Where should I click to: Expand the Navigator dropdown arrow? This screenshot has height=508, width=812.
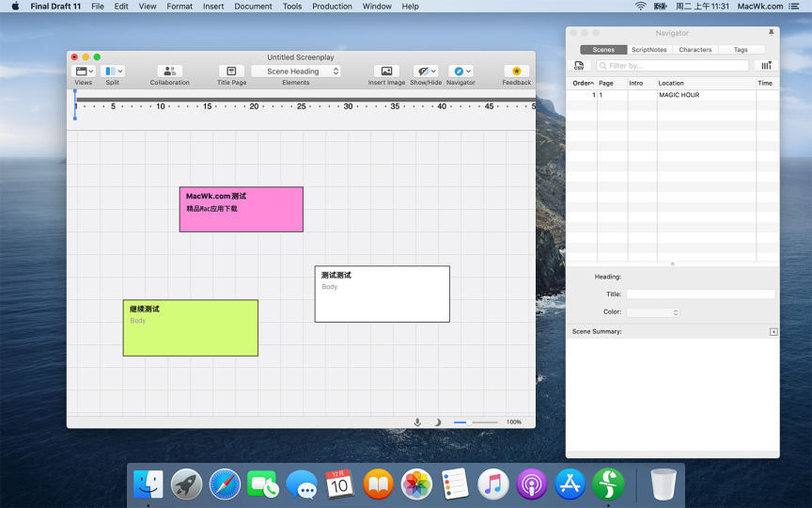click(x=468, y=71)
